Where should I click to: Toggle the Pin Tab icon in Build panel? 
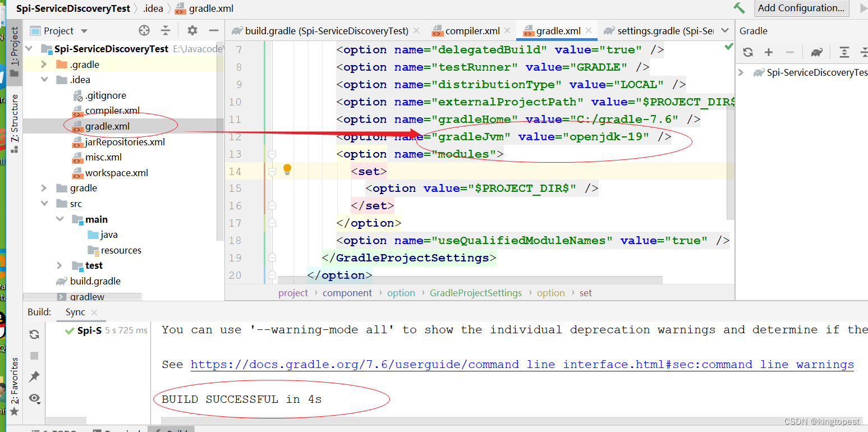coord(34,376)
